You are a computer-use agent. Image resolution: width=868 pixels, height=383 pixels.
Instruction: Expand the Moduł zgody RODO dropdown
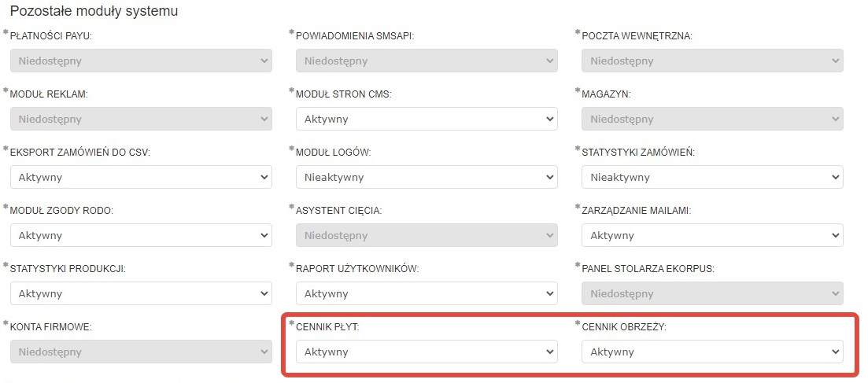point(141,235)
